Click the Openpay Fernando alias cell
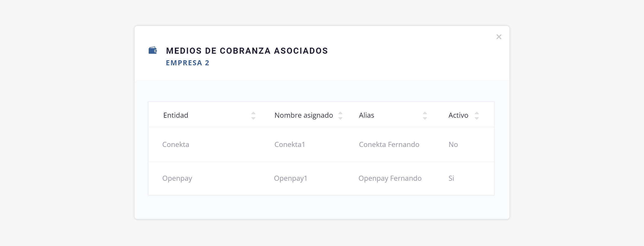644x246 pixels. (390, 178)
